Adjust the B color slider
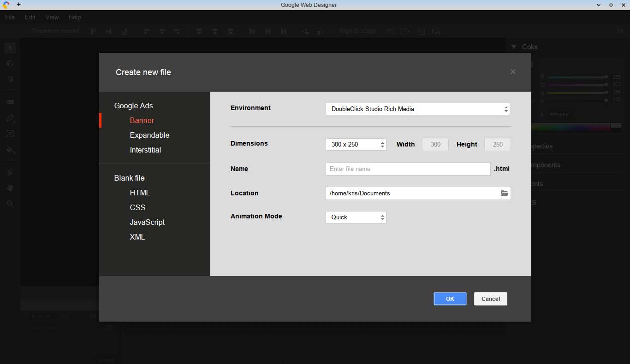630x364 pixels. tap(577, 93)
